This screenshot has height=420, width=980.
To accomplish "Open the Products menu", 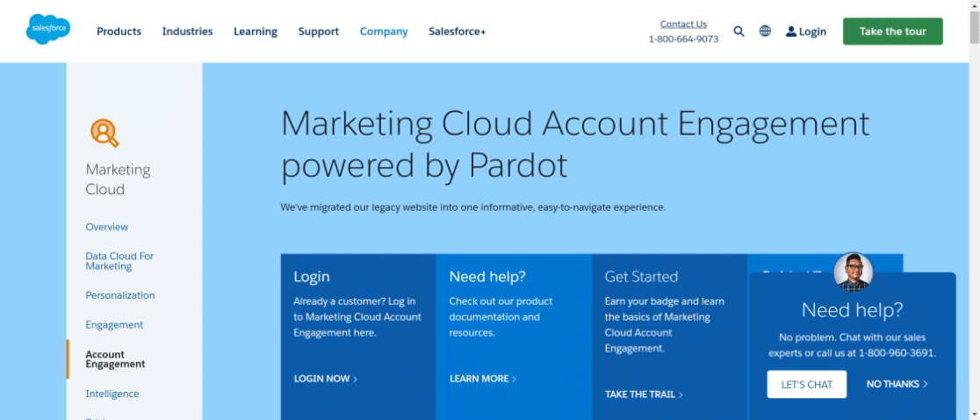I will pos(119,32).
